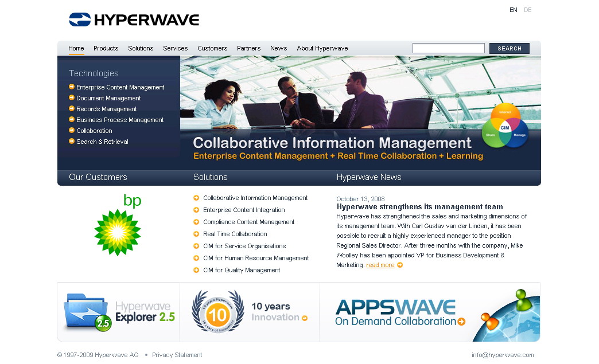599x364 pixels.
Task: Click arrow bullet beside Document Management
Action: point(72,97)
